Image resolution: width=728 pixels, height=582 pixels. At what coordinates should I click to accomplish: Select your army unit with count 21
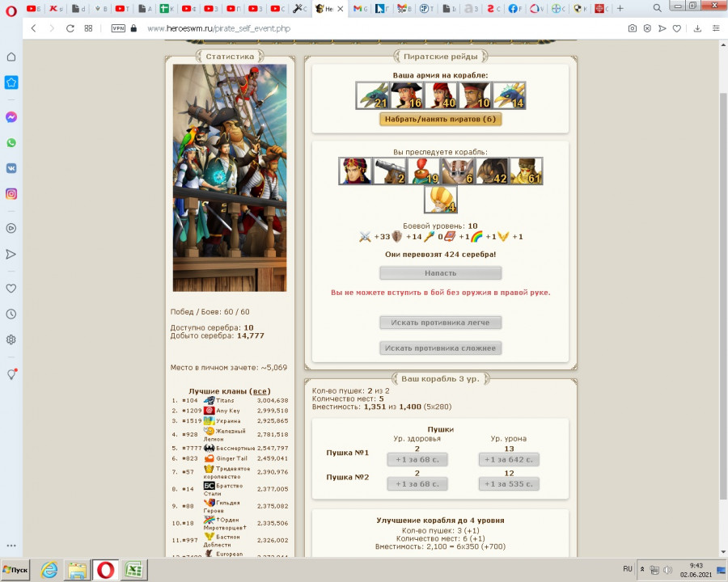[372, 95]
